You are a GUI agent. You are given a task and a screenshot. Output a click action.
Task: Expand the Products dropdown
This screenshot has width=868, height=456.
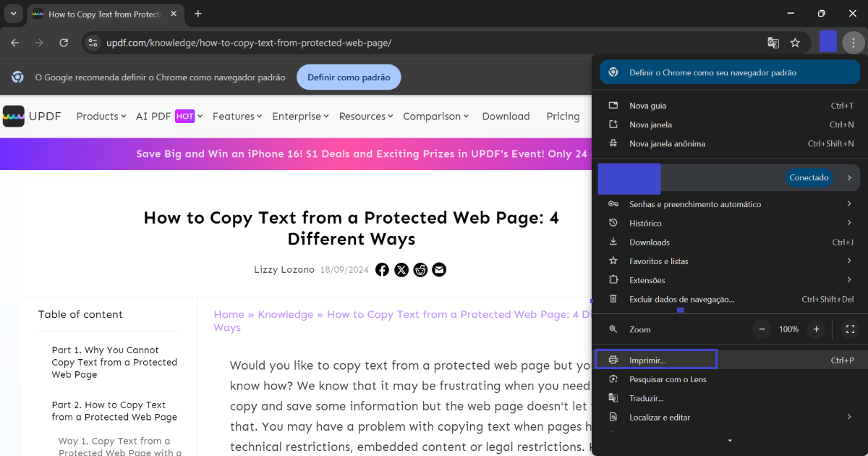(x=101, y=116)
